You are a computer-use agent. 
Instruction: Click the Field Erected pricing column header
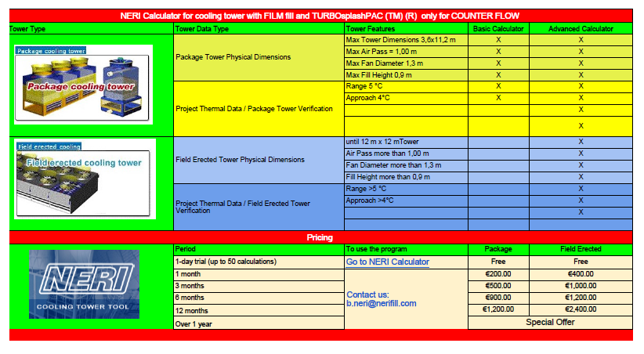click(581, 249)
